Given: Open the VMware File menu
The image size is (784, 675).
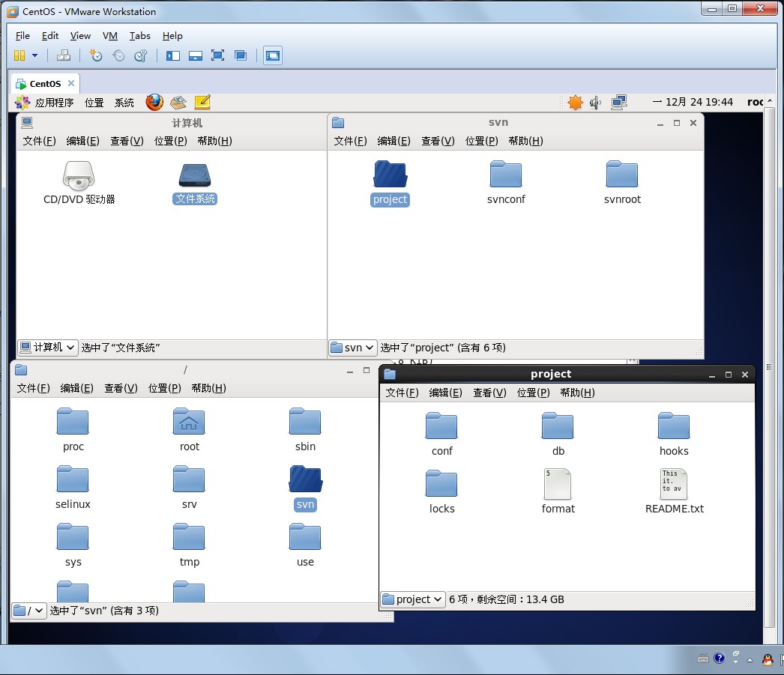Looking at the screenshot, I should click(22, 36).
